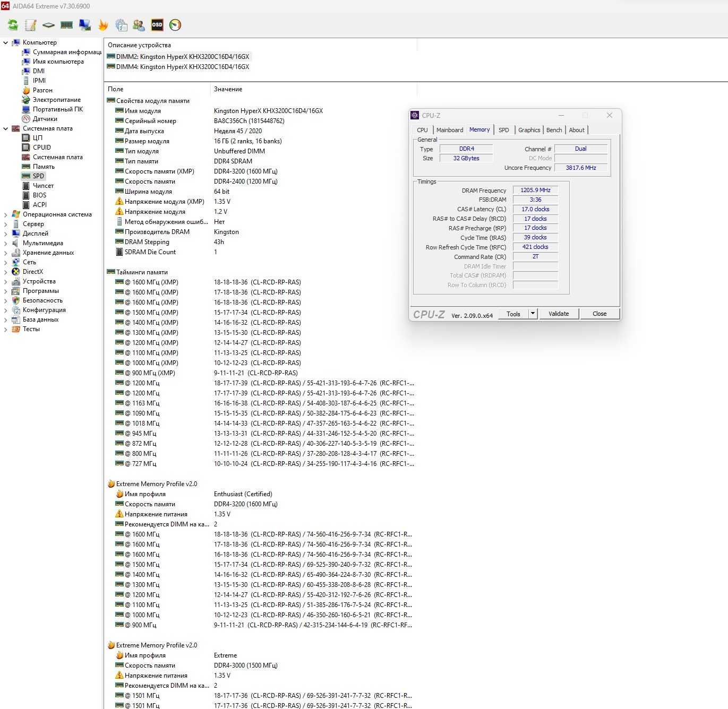728x709 pixels.
Task: Click the blue monitor toolbar icon
Action: click(x=85, y=25)
